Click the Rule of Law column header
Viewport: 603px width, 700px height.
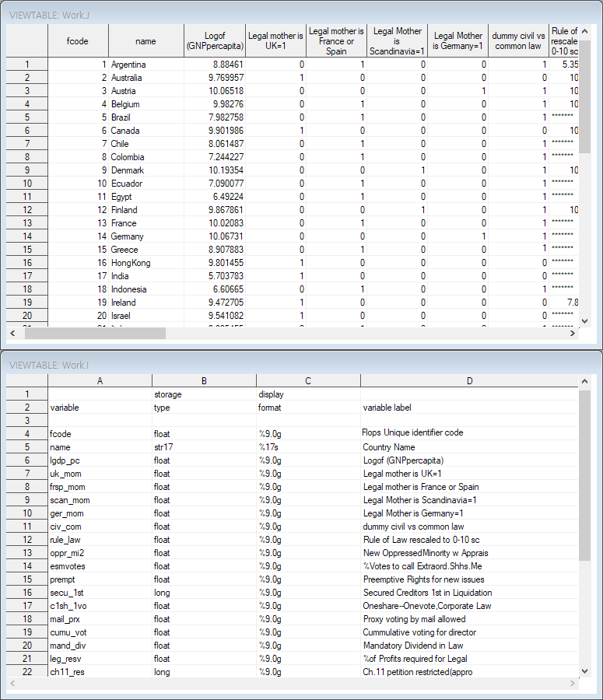tap(564, 41)
